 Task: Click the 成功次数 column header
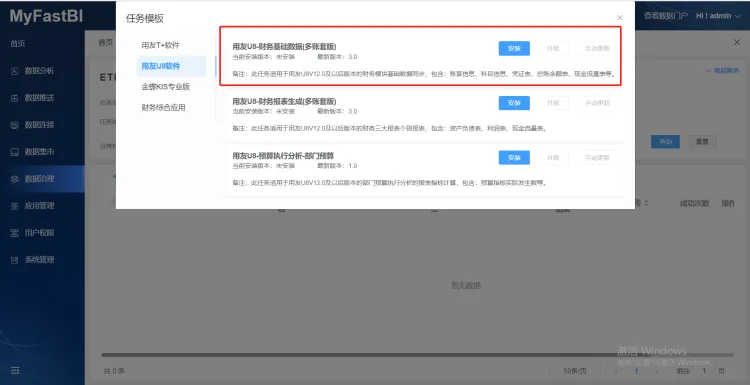point(695,203)
